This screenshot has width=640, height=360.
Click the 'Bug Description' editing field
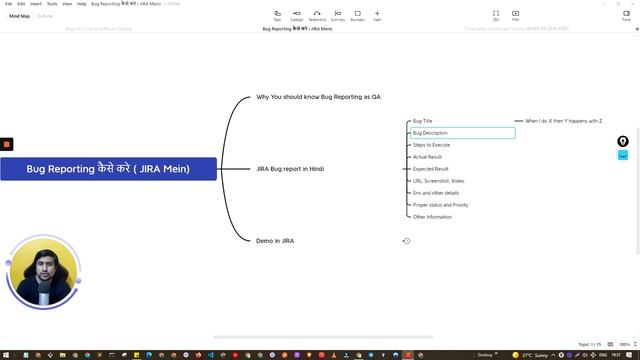(462, 133)
